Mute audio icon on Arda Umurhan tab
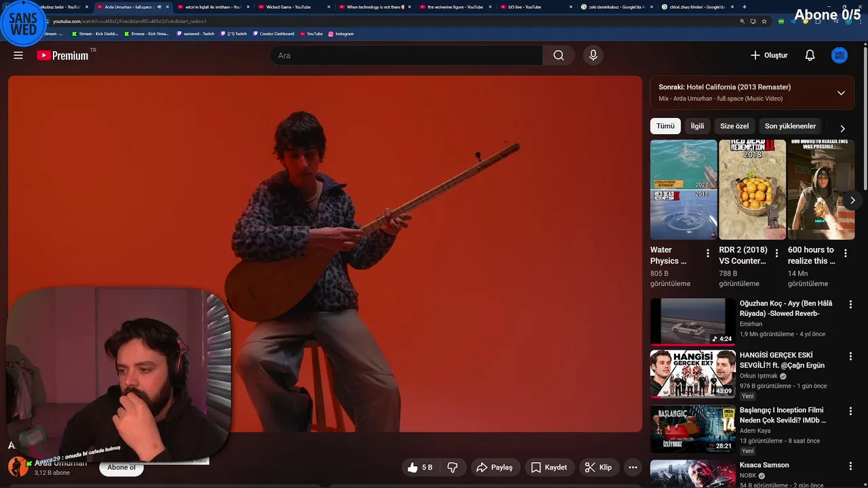 click(x=159, y=7)
